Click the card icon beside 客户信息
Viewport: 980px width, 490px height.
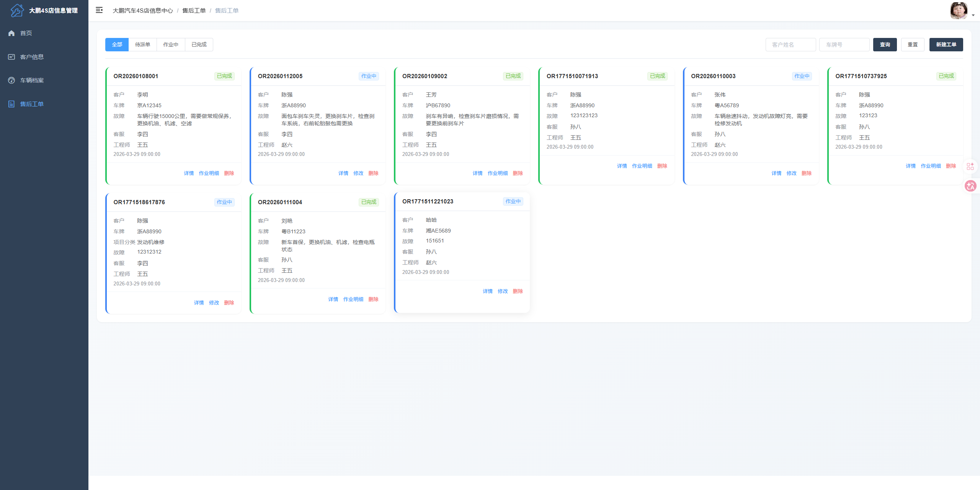pos(11,57)
